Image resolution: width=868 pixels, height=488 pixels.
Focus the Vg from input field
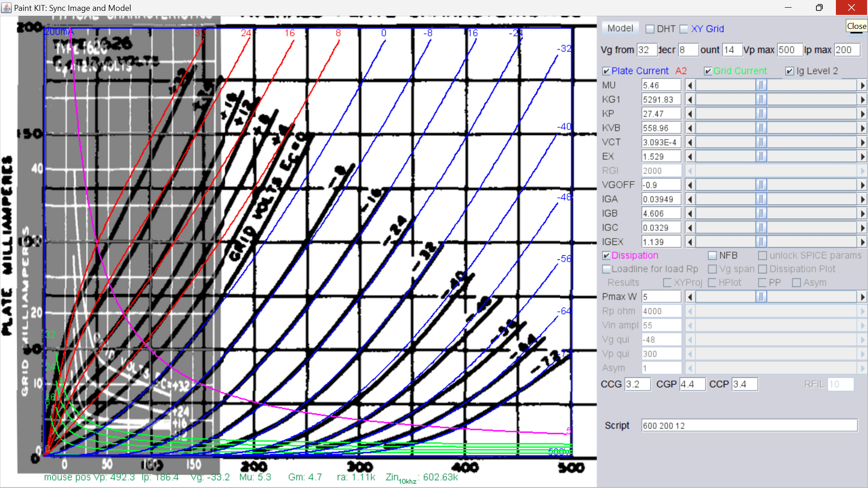(x=647, y=50)
